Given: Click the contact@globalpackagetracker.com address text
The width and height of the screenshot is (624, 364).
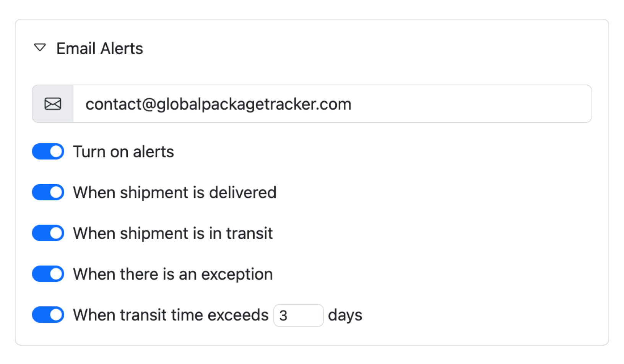Looking at the screenshot, I should point(218,104).
